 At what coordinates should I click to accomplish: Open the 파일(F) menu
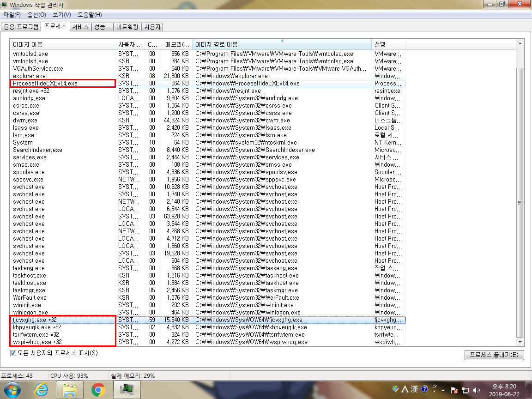point(12,15)
